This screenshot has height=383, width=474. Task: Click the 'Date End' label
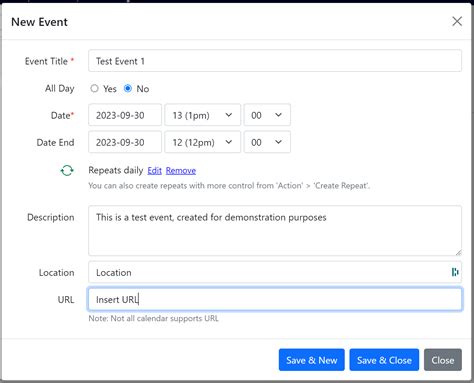55,142
